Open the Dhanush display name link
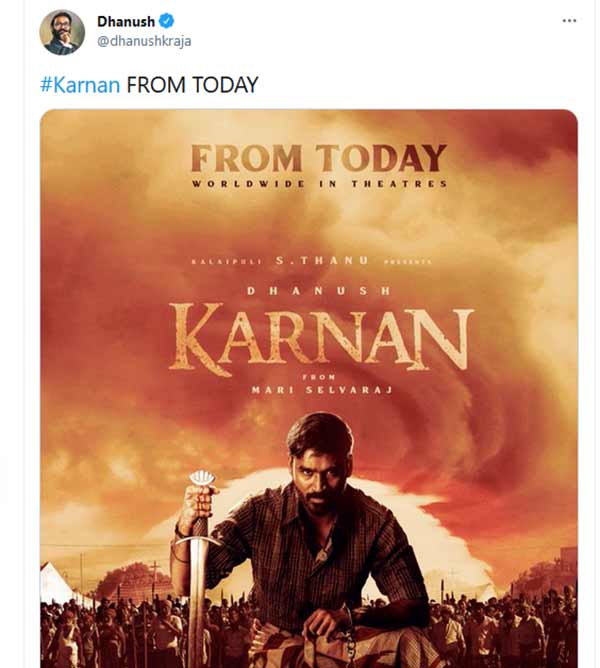This screenshot has width=600, height=668. coord(126,21)
